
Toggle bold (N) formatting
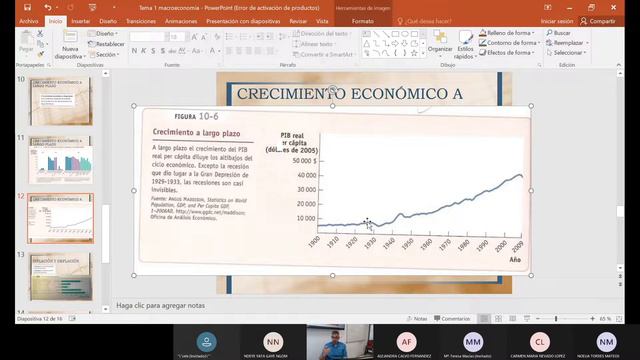[134, 51]
